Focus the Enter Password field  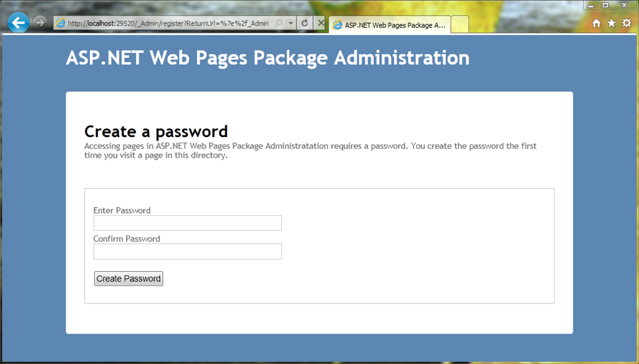point(187,223)
